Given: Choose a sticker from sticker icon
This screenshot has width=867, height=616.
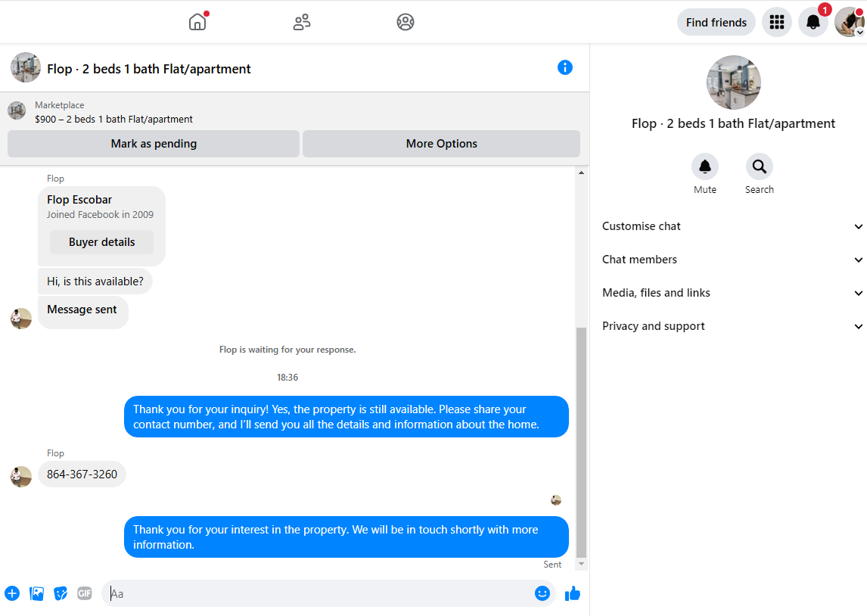Looking at the screenshot, I should [61, 593].
